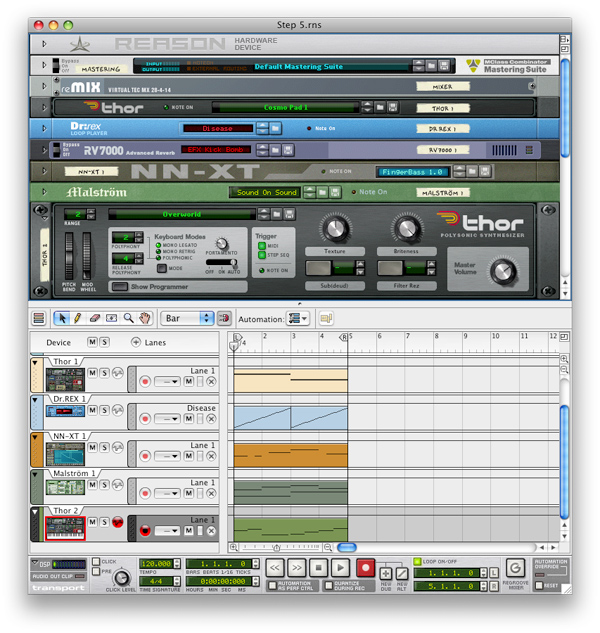The image size is (600, 633).
Task: Mute the Thor 1 track
Action: [x=92, y=373]
